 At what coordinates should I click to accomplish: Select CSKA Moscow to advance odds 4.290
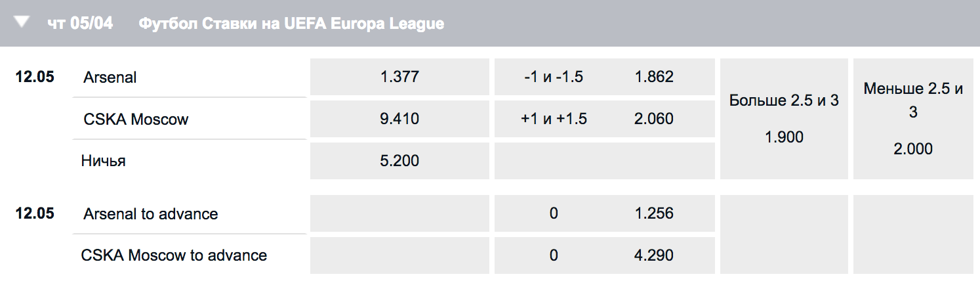point(604,255)
